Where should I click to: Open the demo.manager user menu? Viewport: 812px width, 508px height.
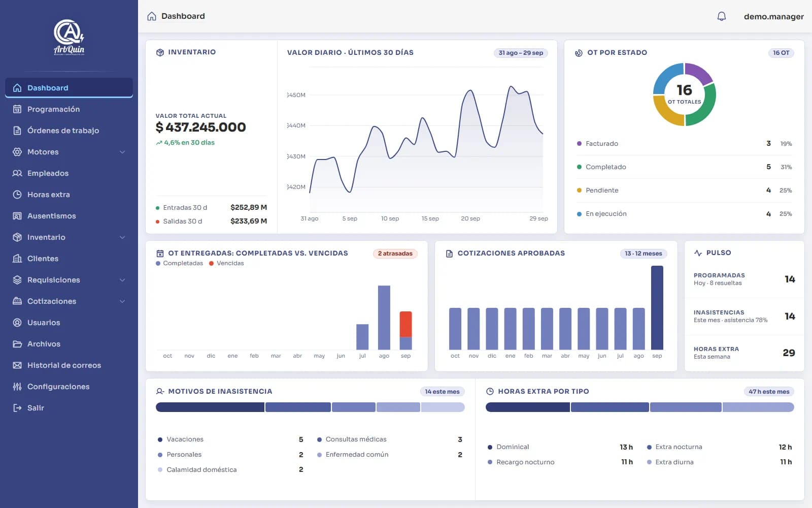point(773,16)
